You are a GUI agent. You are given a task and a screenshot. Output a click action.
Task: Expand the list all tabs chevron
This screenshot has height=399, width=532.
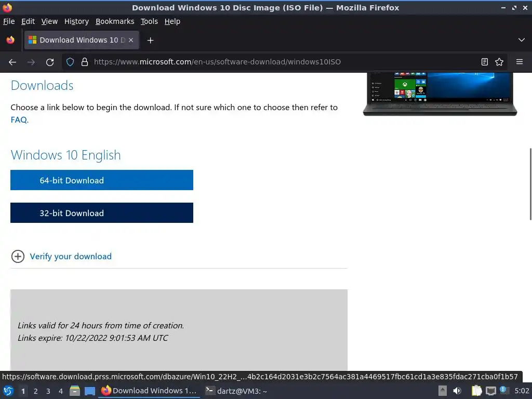coord(522,40)
